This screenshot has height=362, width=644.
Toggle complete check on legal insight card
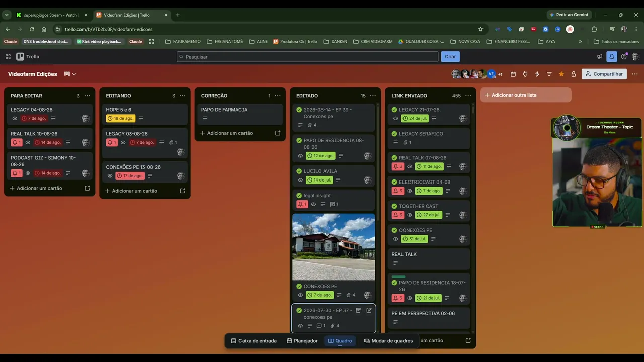pos(299,196)
